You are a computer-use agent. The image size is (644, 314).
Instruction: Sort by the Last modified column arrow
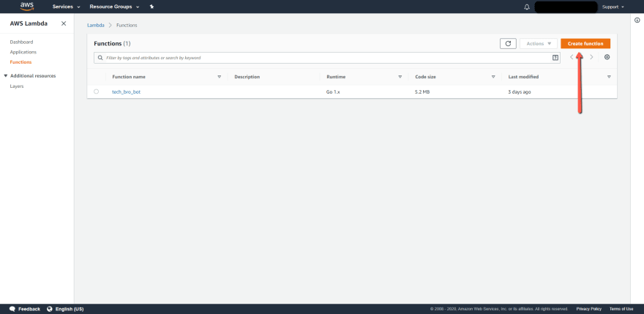pyautogui.click(x=609, y=77)
